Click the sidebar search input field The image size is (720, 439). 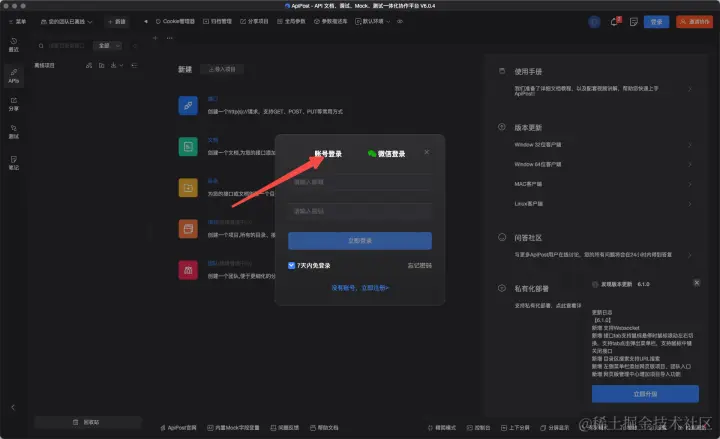pyautogui.click(x=63, y=45)
